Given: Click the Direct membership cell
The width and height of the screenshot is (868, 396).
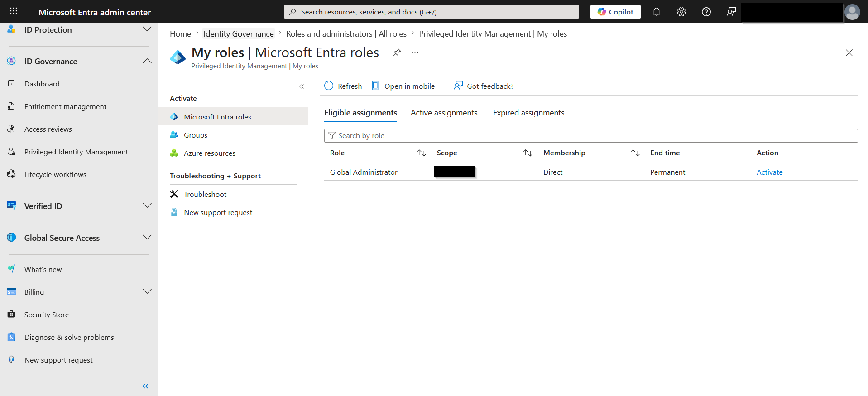Looking at the screenshot, I should [553, 172].
